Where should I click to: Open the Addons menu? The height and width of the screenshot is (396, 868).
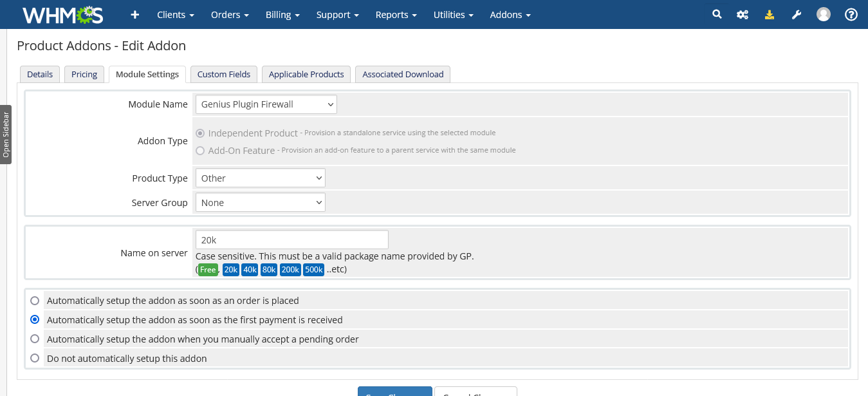(510, 15)
